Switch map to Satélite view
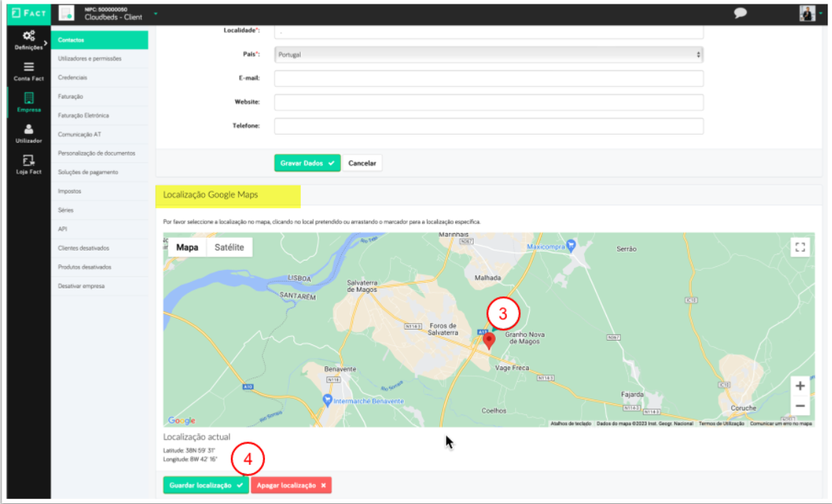The image size is (832, 504). click(229, 247)
